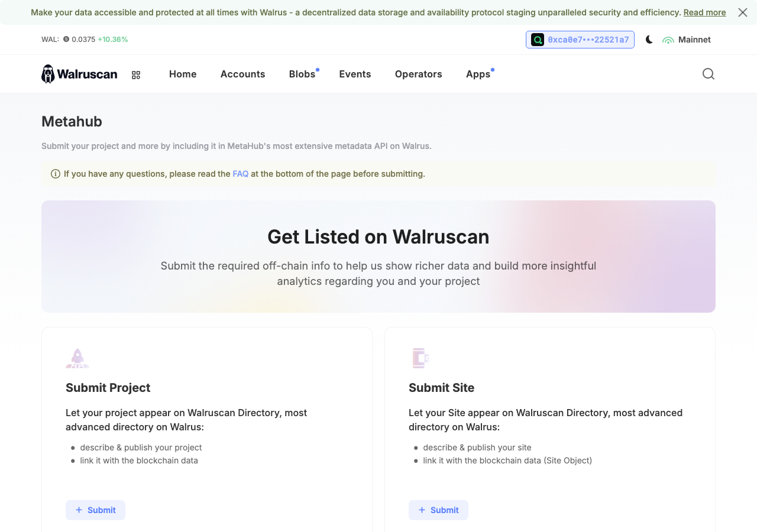Open the apps grid menu icon
Screen dimensions: 757x532
pos(136,75)
